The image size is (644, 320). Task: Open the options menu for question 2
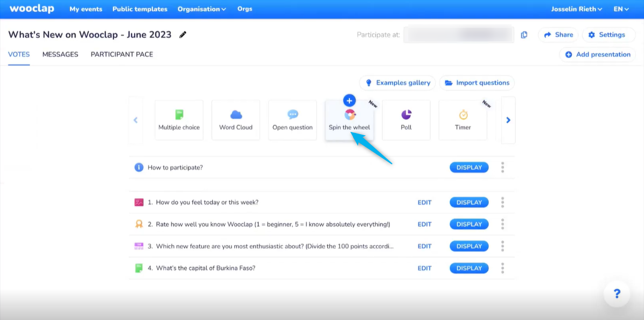(502, 224)
